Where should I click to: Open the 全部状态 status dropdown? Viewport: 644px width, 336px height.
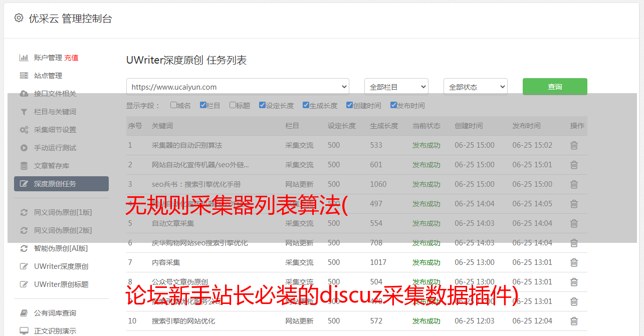475,87
